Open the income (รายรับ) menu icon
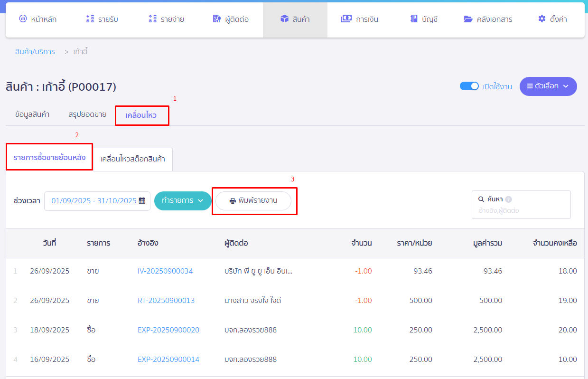Viewport: 588px width, 379px height. pyautogui.click(x=90, y=19)
